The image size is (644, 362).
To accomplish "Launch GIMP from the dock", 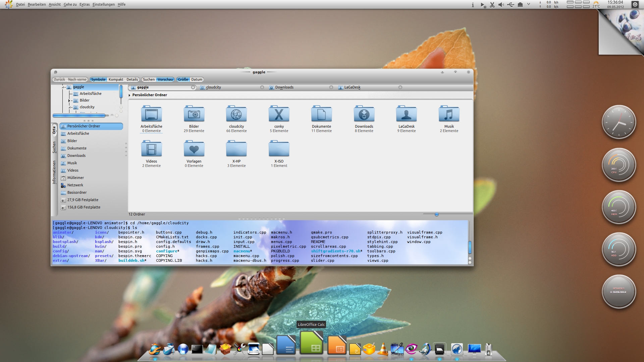I will click(425, 349).
